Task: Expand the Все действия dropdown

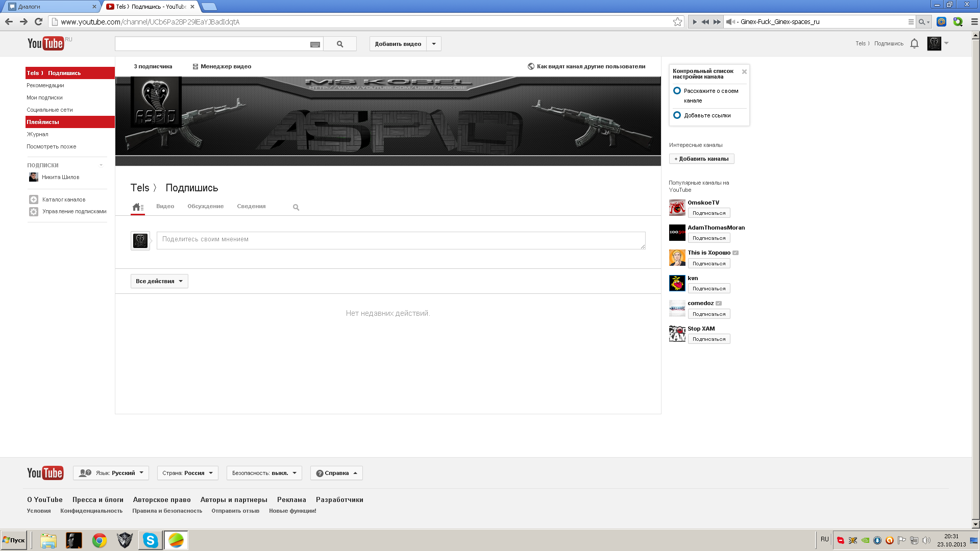Action: (x=159, y=281)
